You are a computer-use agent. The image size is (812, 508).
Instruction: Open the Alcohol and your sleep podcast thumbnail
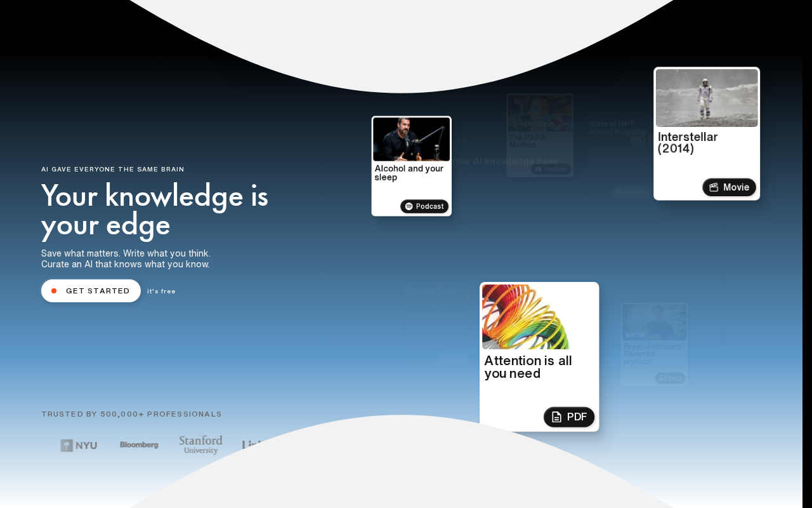pyautogui.click(x=411, y=139)
